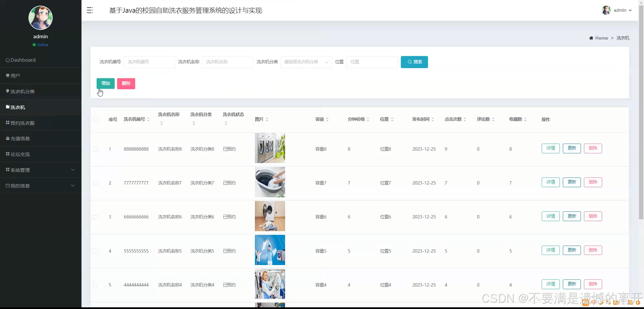This screenshot has width=644, height=309.
Task: Click the large admin profile avatar in the sidebar
Action: click(41, 18)
